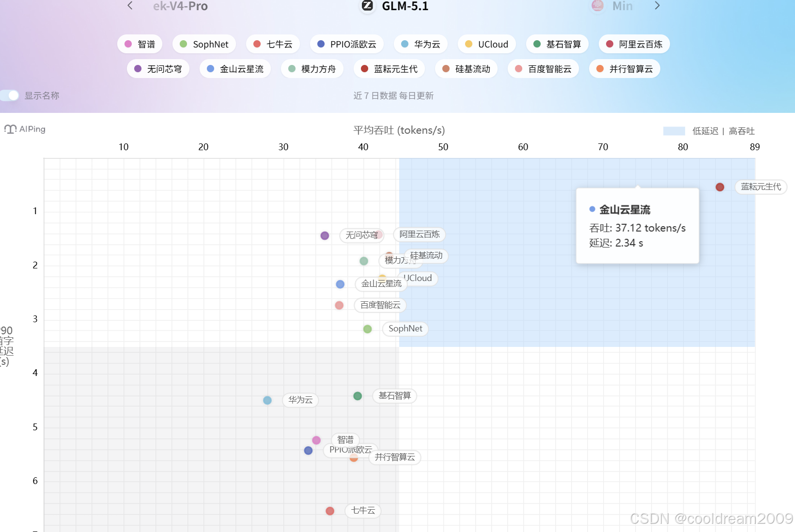Toggle SophNet legend chip
The width and height of the screenshot is (795, 532).
click(x=204, y=44)
